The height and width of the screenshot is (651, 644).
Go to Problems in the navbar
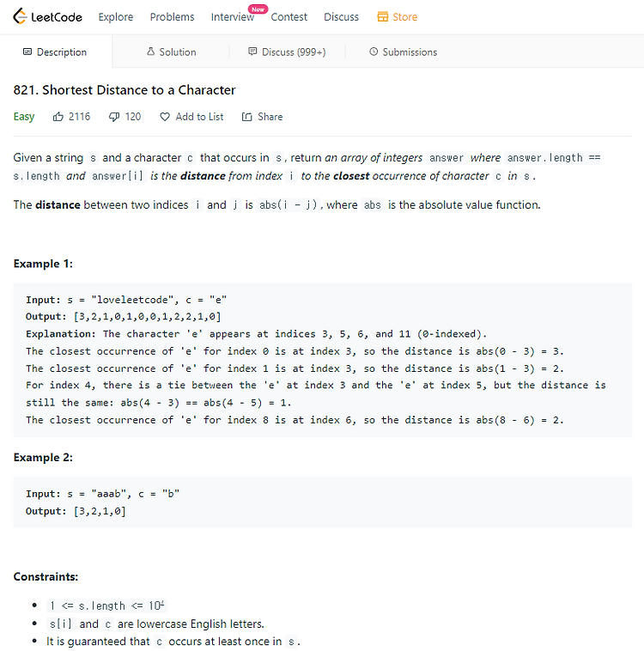pos(172,17)
